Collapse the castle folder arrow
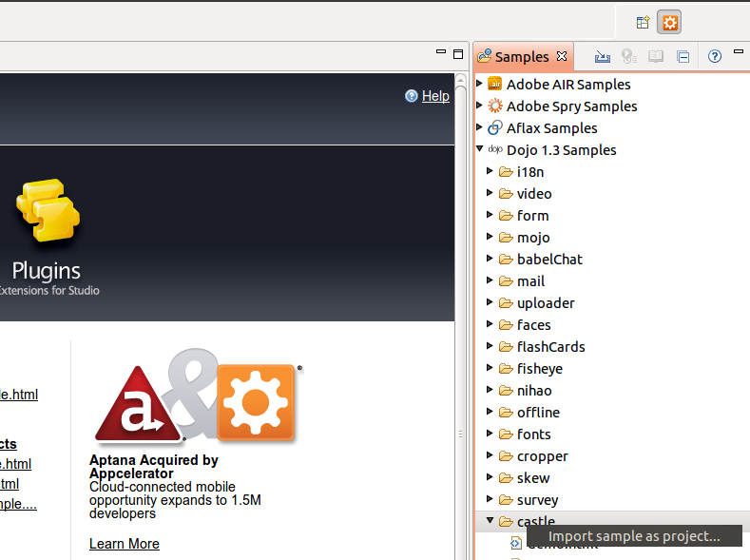Screen dimensions: 750x560 coord(490,520)
